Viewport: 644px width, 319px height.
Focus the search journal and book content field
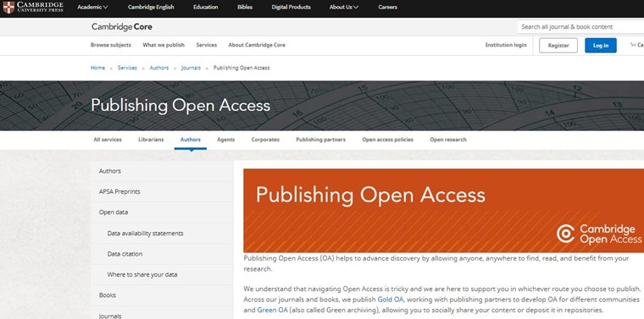point(580,26)
